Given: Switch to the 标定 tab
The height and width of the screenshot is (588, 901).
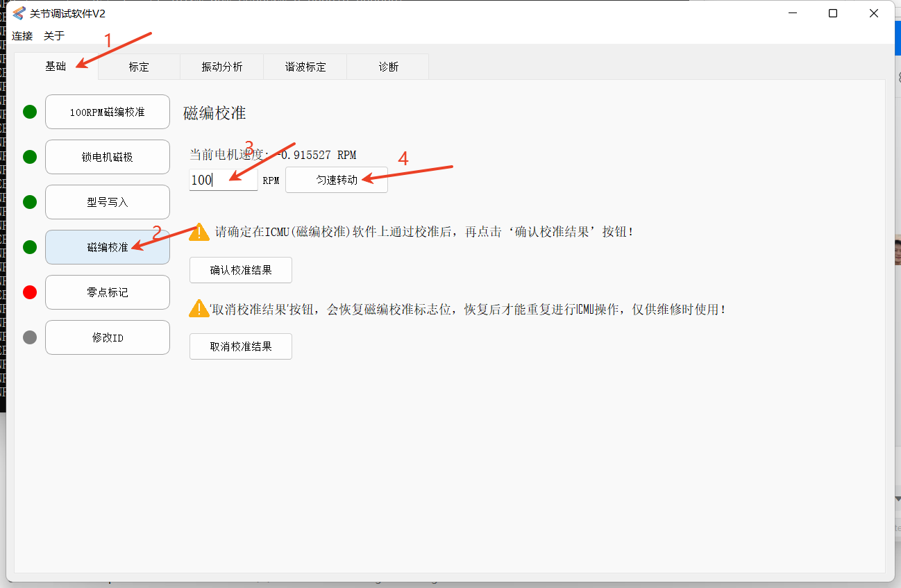Looking at the screenshot, I should click(x=139, y=67).
